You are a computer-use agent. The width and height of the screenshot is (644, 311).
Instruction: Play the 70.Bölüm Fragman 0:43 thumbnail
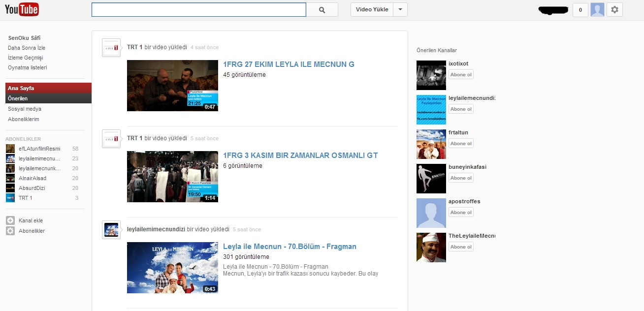coord(172,268)
